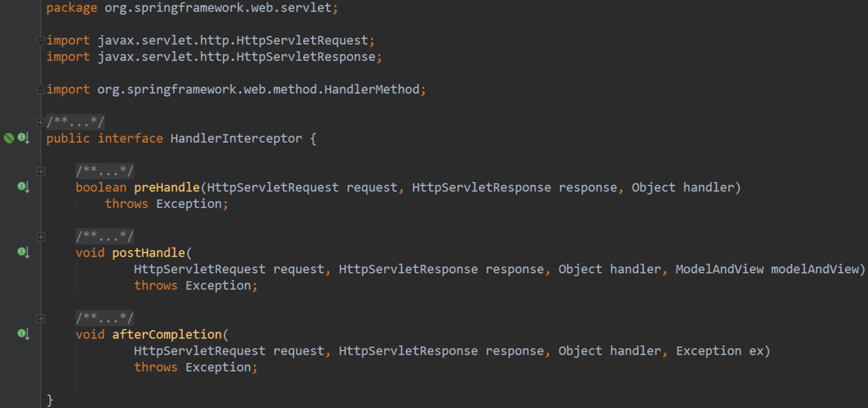The image size is (868, 408).
Task: Expand the folded Javadoc above preHandle
Action: 41,171
